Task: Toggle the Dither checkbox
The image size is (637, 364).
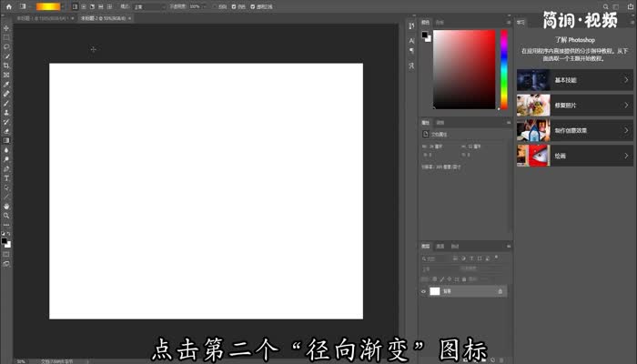Action: 232,6
